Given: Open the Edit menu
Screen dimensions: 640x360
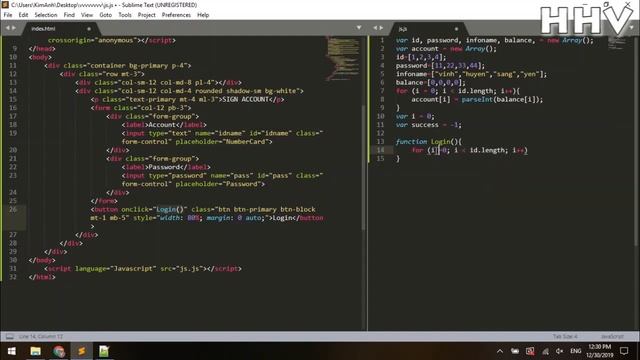Looking at the screenshot, I should pyautogui.click(x=23, y=15).
